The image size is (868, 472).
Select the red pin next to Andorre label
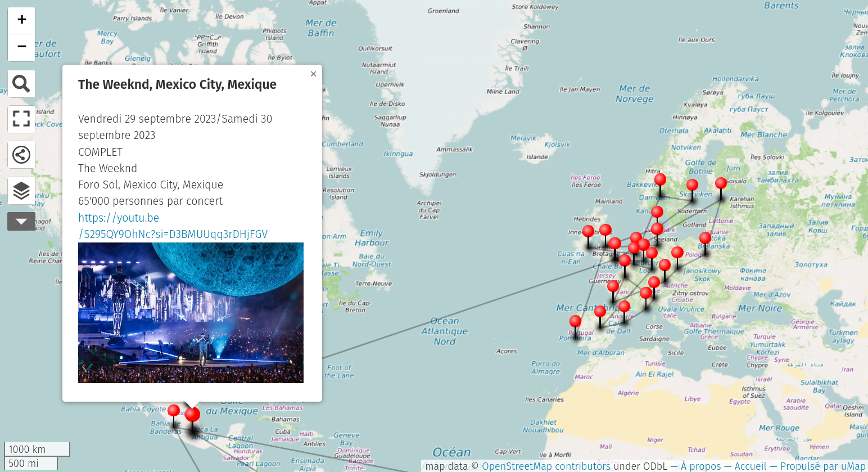(624, 307)
